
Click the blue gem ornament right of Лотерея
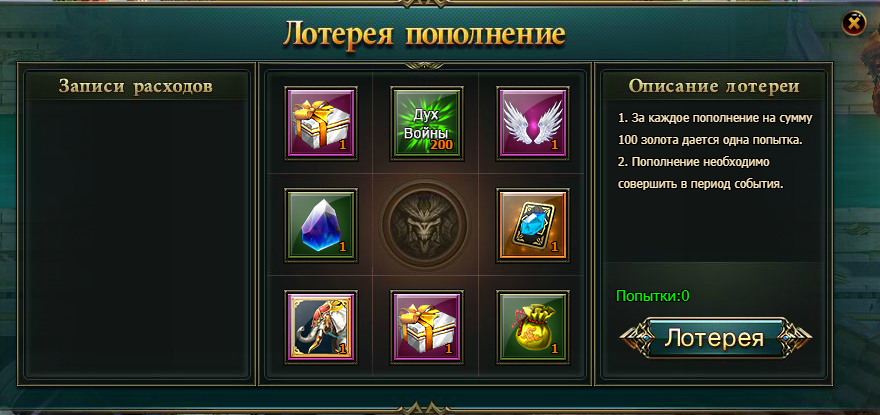tap(787, 338)
